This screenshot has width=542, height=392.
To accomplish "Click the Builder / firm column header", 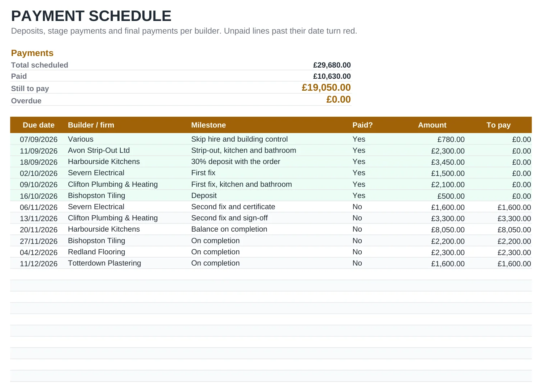I will point(91,125).
